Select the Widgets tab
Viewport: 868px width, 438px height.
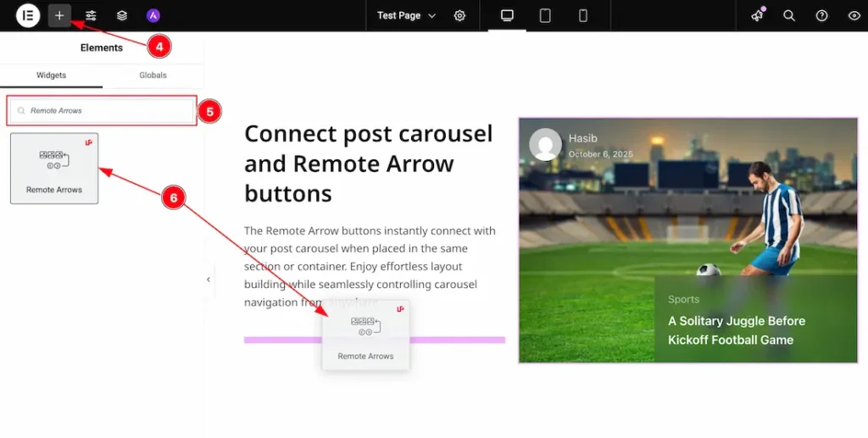pyautogui.click(x=51, y=75)
